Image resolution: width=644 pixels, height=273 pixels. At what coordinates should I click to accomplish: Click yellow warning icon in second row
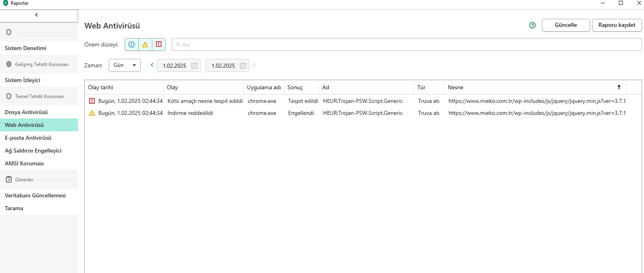(92, 113)
